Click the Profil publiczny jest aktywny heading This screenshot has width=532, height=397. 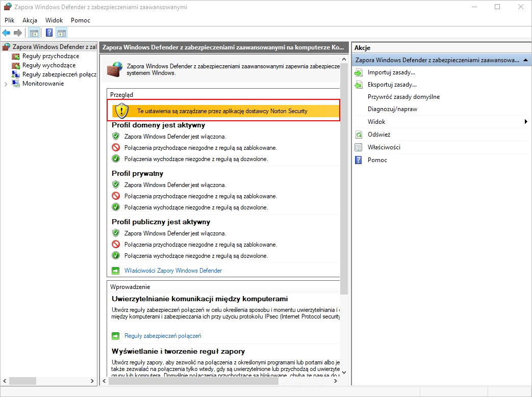coord(161,222)
